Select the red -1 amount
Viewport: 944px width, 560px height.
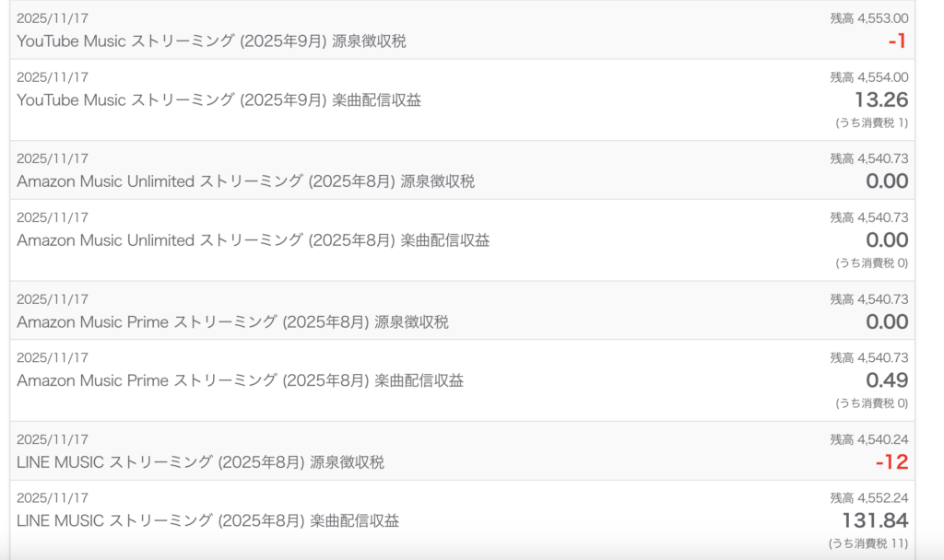(898, 41)
